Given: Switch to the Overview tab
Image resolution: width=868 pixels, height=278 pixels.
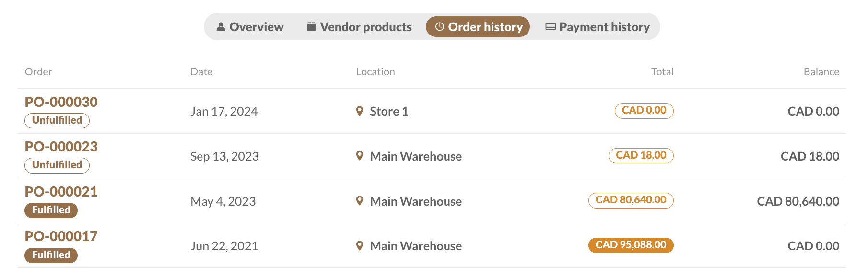Looking at the screenshot, I should click(x=250, y=27).
